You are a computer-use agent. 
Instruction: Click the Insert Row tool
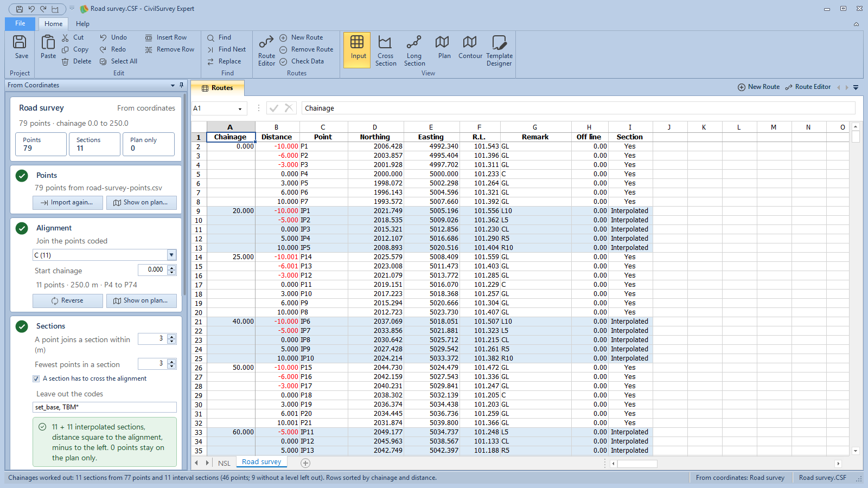[x=166, y=37]
